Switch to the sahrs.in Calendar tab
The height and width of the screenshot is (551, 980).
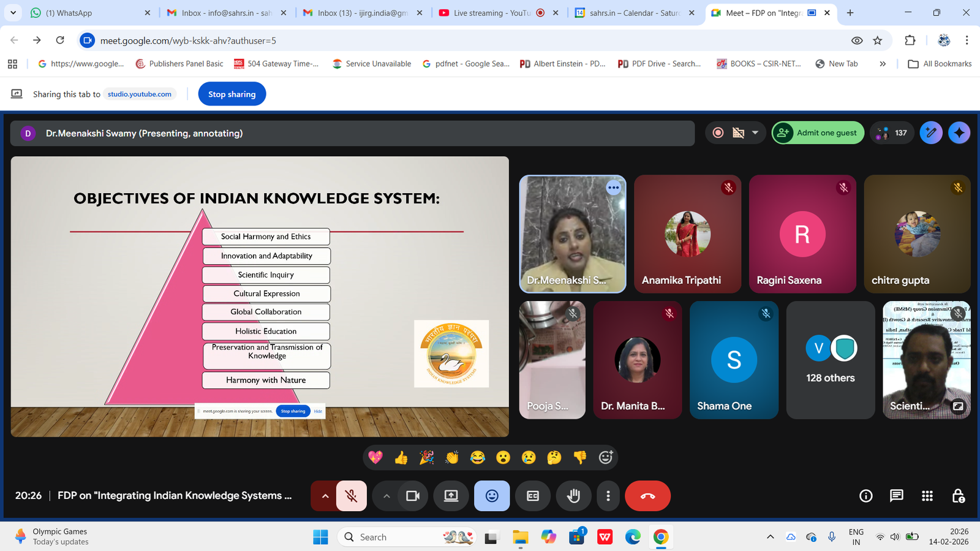click(634, 13)
